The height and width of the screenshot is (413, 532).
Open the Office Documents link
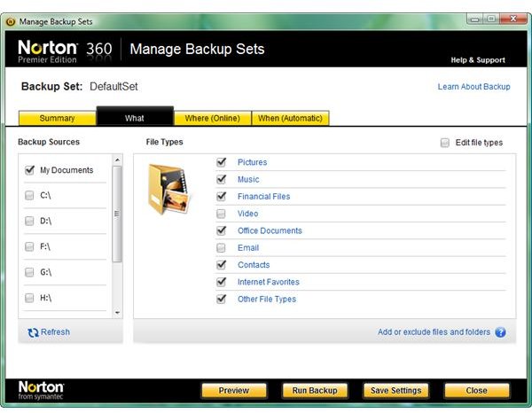click(x=270, y=230)
